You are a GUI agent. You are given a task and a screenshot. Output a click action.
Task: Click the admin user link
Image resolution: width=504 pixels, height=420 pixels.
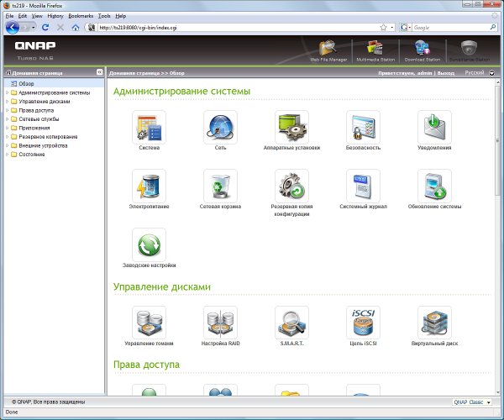tap(424, 73)
